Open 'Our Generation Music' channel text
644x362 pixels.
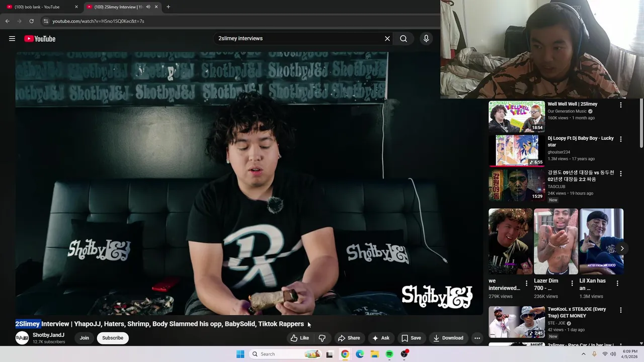pyautogui.click(x=567, y=111)
